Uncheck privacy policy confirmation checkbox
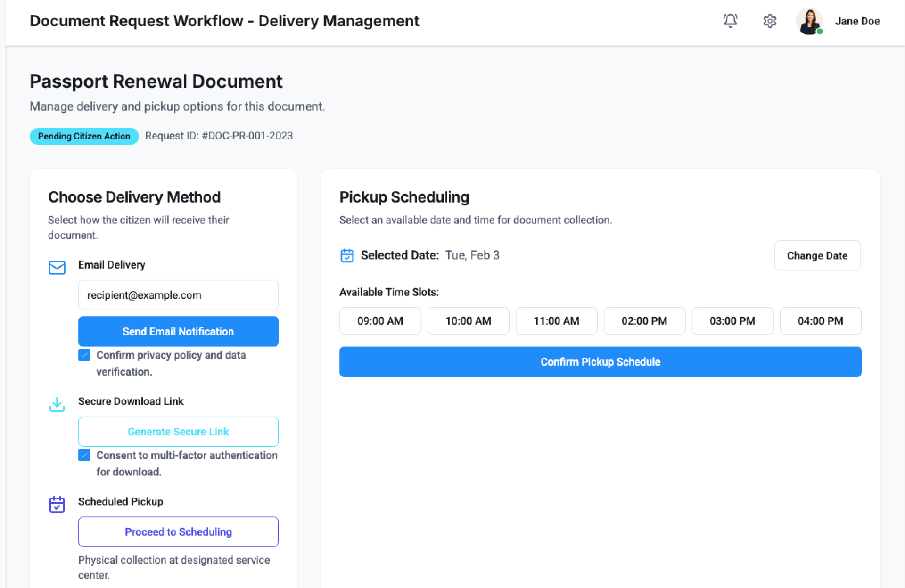 click(x=84, y=355)
